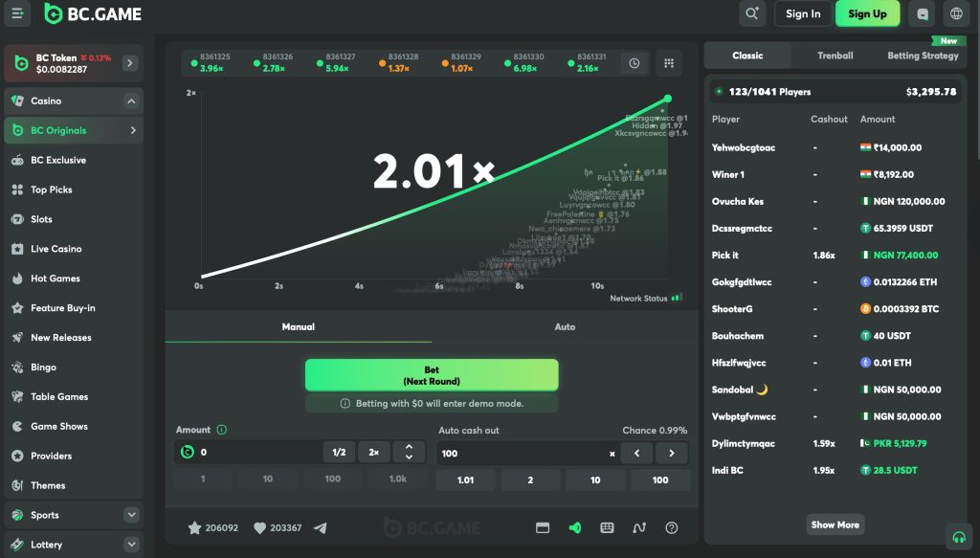This screenshot has width=980, height=558.
Task: Open Table Games in the sidebar
Action: (74, 397)
